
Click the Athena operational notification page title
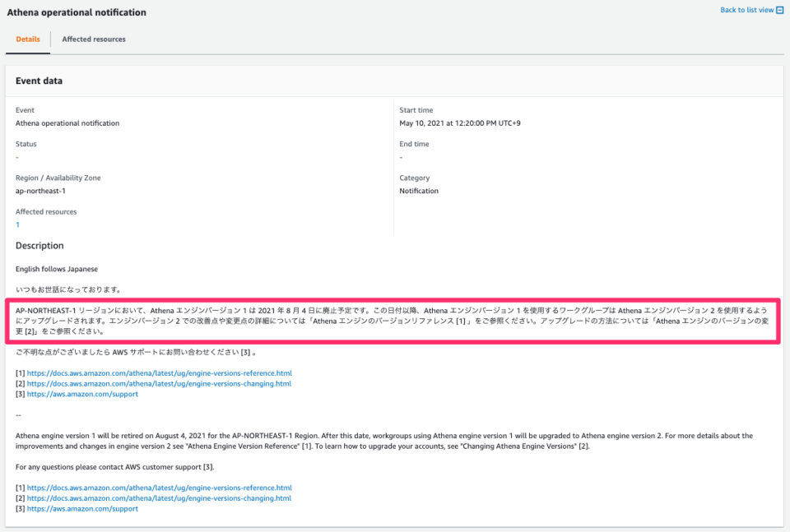77,12
